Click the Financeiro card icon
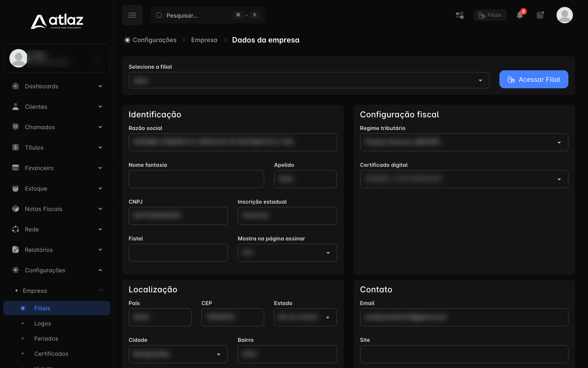The height and width of the screenshot is (368, 588). [x=16, y=168]
